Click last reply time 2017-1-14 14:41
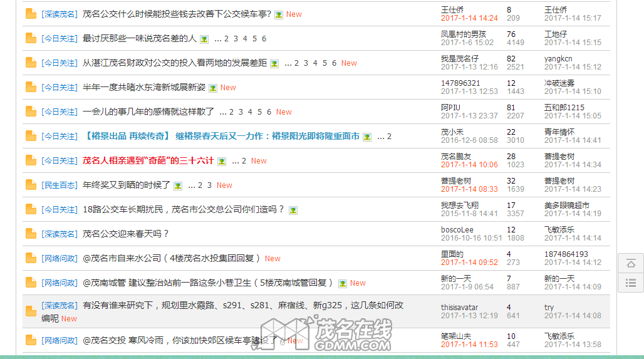The width and height of the screenshot is (644, 359). tap(573, 140)
